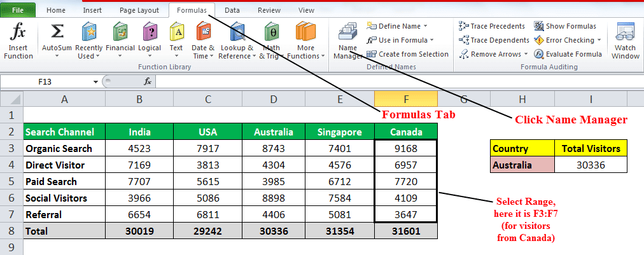
Task: Click Create from Selection
Action: tap(407, 54)
